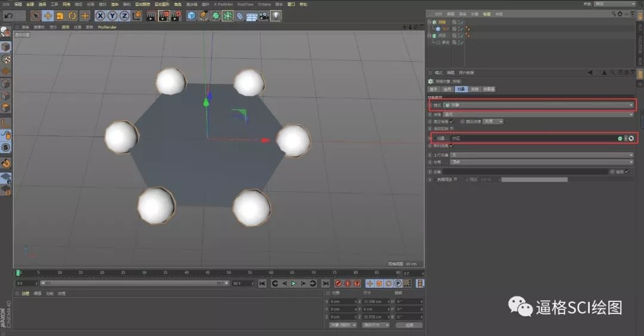Go to end of animation
Screen dimensions: 644x336
tap(326, 284)
